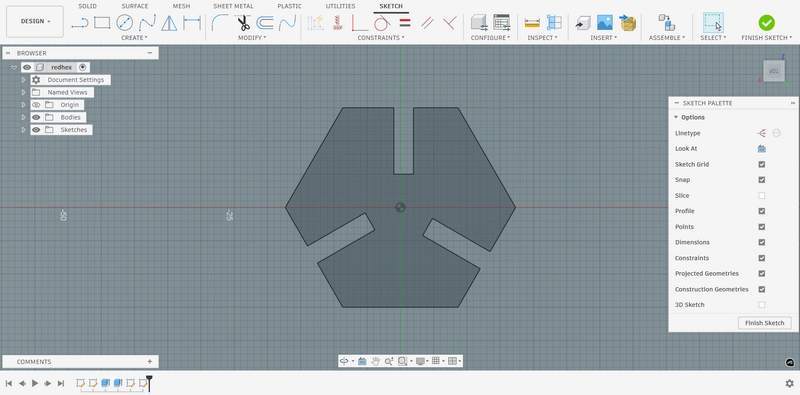Jump to the beginning of the timeline
The height and width of the screenshot is (395, 800).
pos(9,383)
